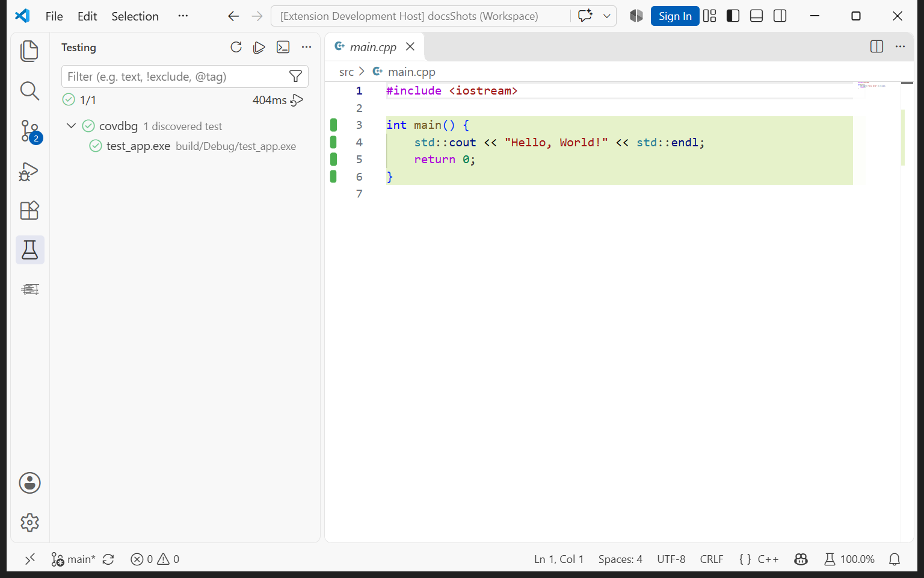
Task: Split the editor to the right
Action: [876, 46]
